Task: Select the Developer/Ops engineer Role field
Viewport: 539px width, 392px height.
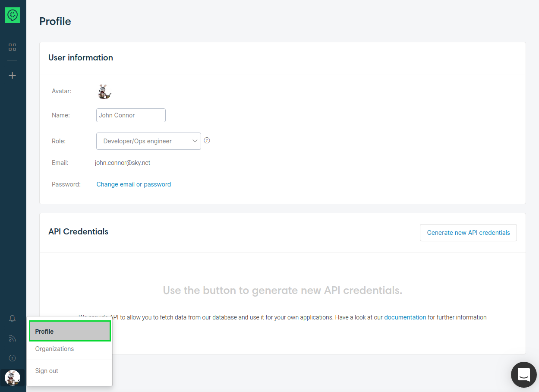Action: click(142, 141)
